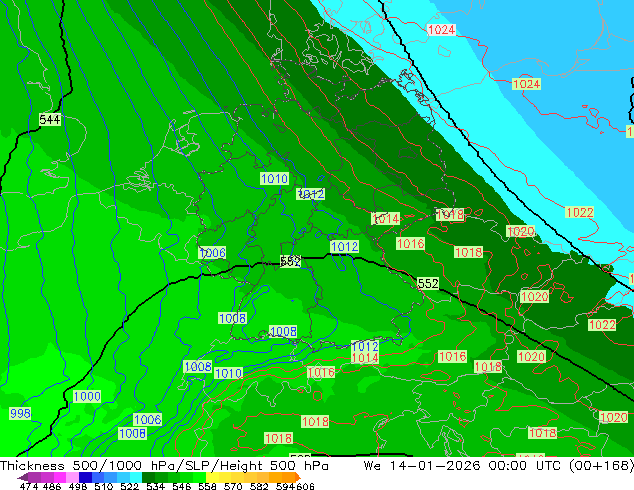Click the orange right arrow of color legend

tap(298, 477)
